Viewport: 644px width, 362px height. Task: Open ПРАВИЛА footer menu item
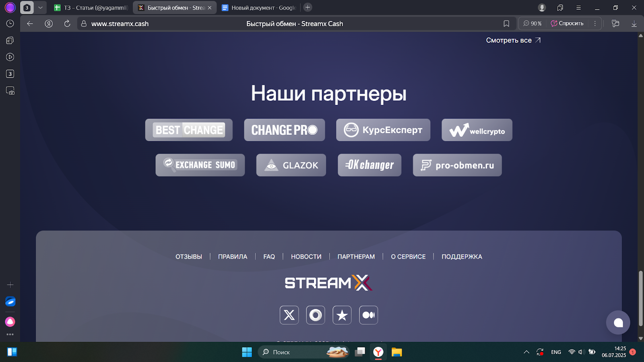(233, 257)
